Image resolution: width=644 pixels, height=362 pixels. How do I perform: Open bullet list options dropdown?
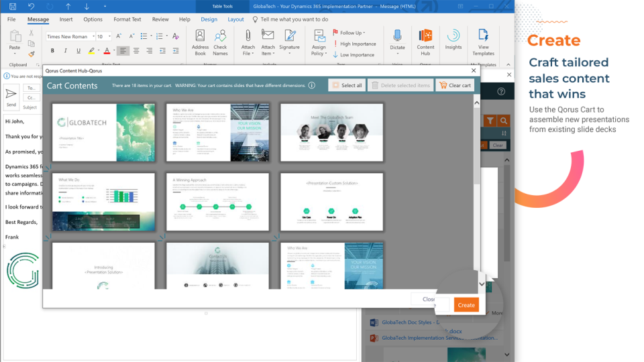pyautogui.click(x=151, y=36)
